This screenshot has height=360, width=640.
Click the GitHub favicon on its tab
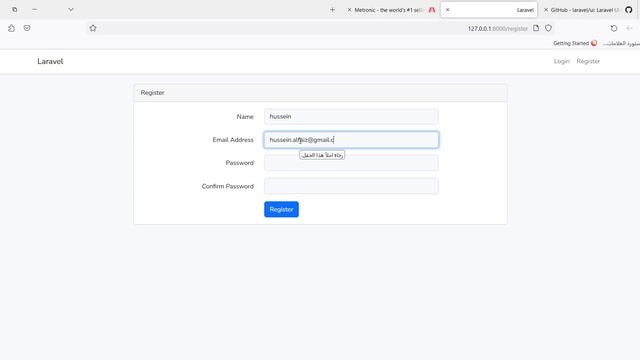click(629, 10)
